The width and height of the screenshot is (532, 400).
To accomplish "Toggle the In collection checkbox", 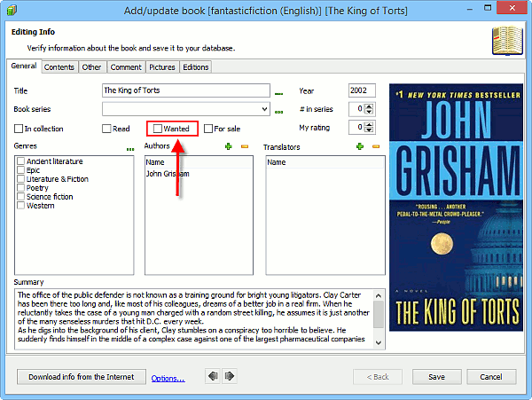I will click(19, 129).
